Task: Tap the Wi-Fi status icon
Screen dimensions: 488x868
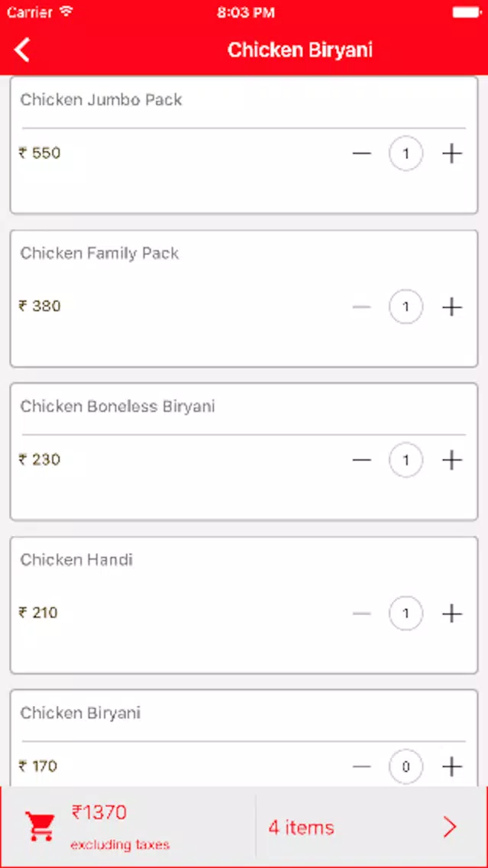Action: pos(67,11)
